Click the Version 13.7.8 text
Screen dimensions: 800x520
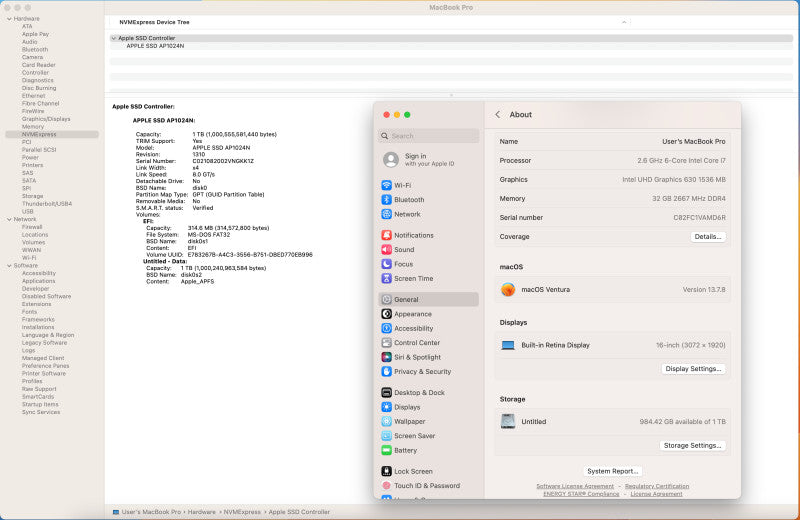pos(704,290)
